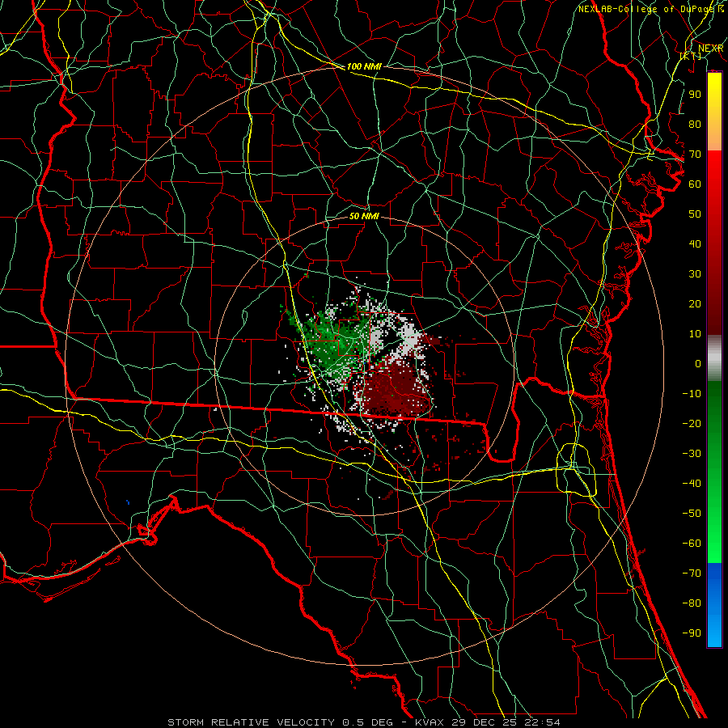Viewport: 728px width, 728px height.
Task: Click the "50 NMI" range ring label
Action: tap(364, 216)
